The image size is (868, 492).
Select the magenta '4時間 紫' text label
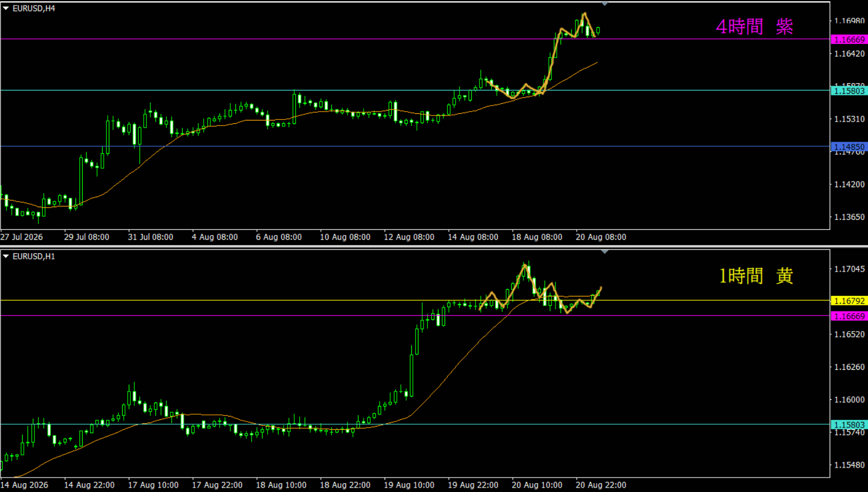tap(755, 26)
